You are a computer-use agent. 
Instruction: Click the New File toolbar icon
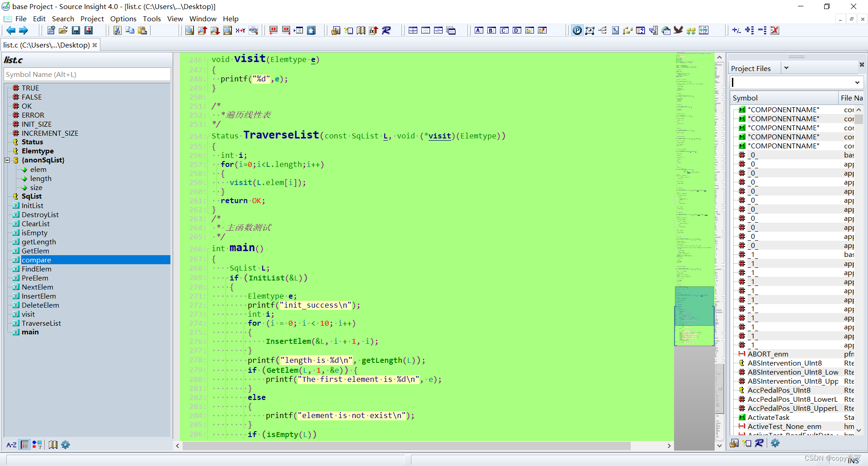tap(51, 30)
